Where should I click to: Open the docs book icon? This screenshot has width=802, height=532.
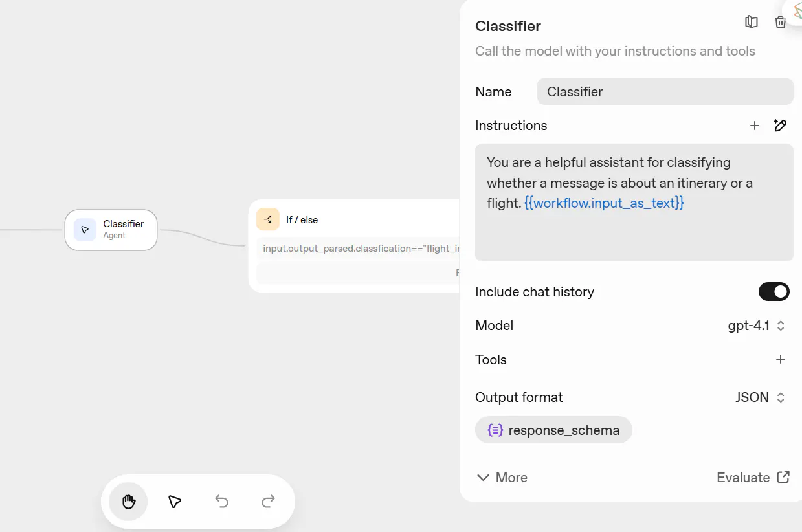(751, 22)
